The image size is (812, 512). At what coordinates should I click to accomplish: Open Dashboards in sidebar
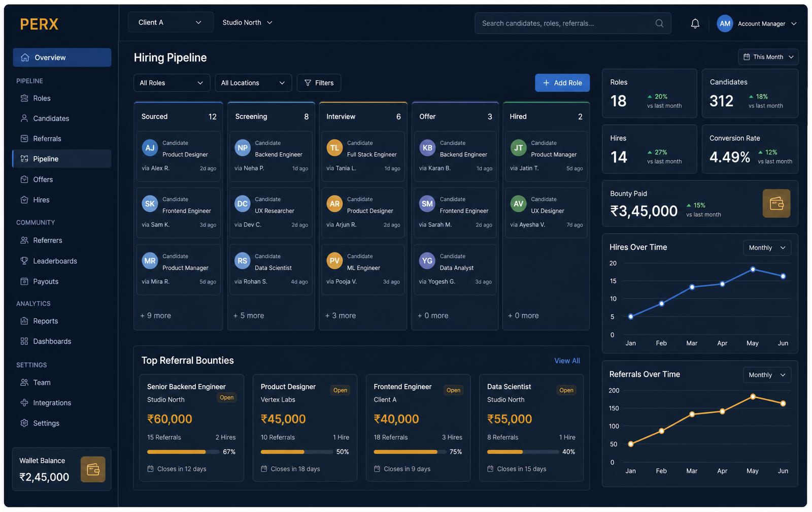pos(62,341)
